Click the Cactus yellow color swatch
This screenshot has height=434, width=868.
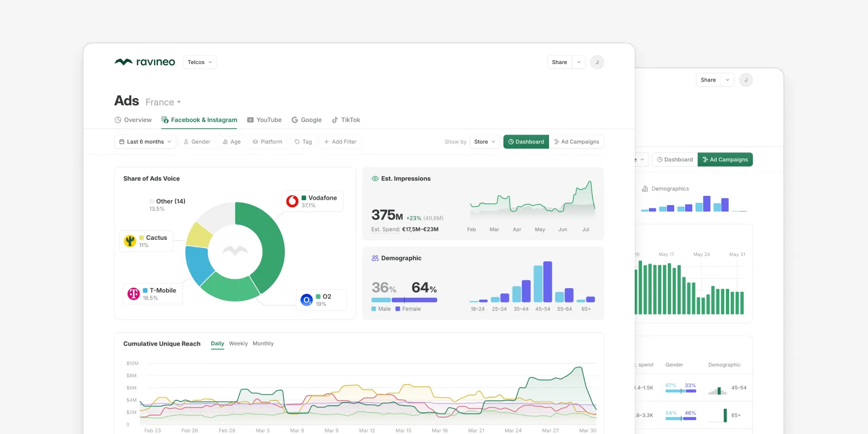click(142, 238)
